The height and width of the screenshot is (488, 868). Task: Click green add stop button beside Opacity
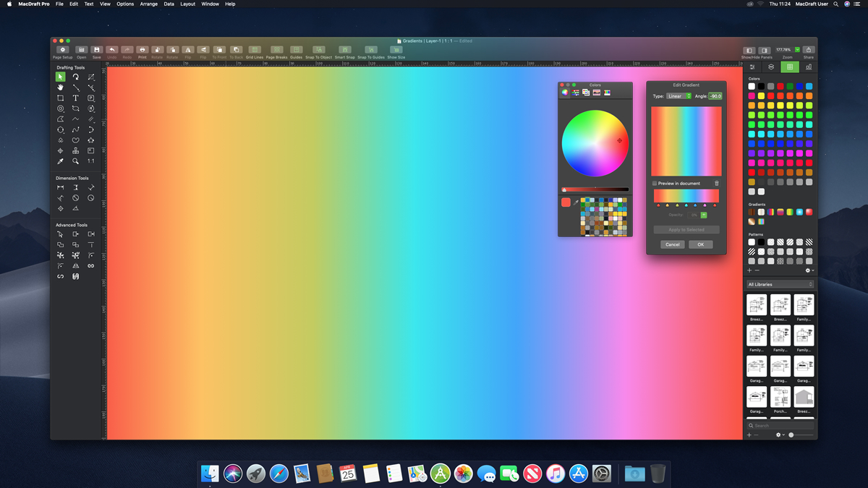tap(704, 215)
